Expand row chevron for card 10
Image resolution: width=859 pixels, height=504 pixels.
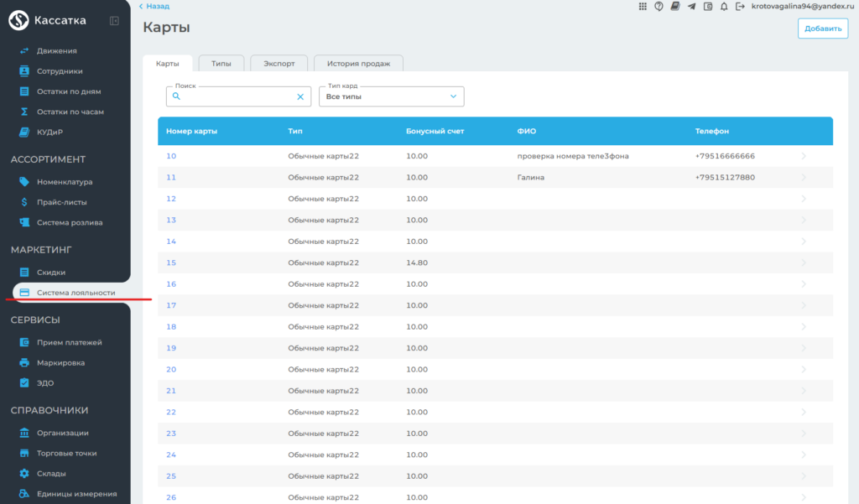point(804,156)
